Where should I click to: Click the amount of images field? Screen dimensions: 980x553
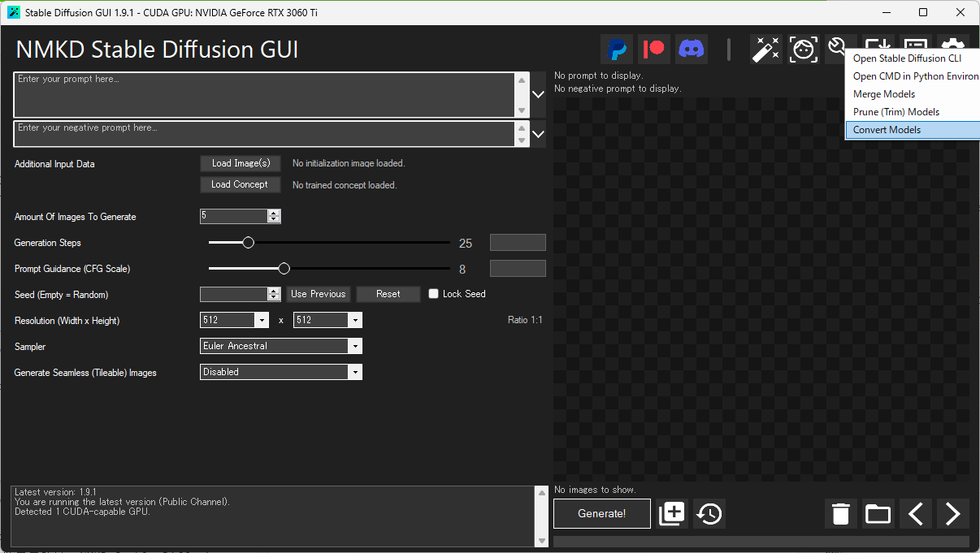click(x=234, y=216)
